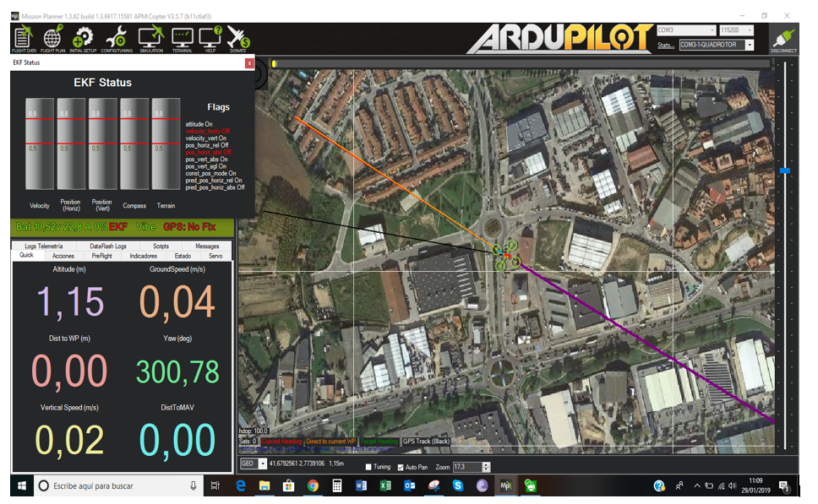Select the Indicadores tab
The width and height of the screenshot is (818, 504).
(144, 256)
